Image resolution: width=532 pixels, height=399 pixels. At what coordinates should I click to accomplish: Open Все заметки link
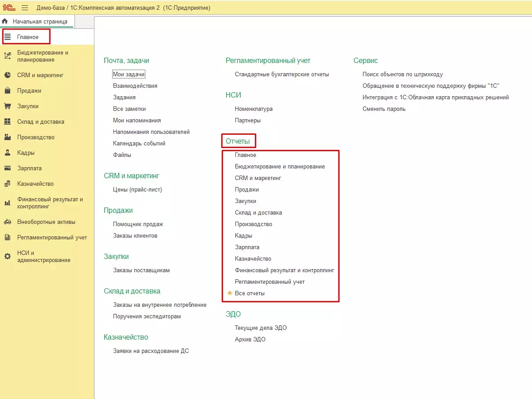point(129,109)
